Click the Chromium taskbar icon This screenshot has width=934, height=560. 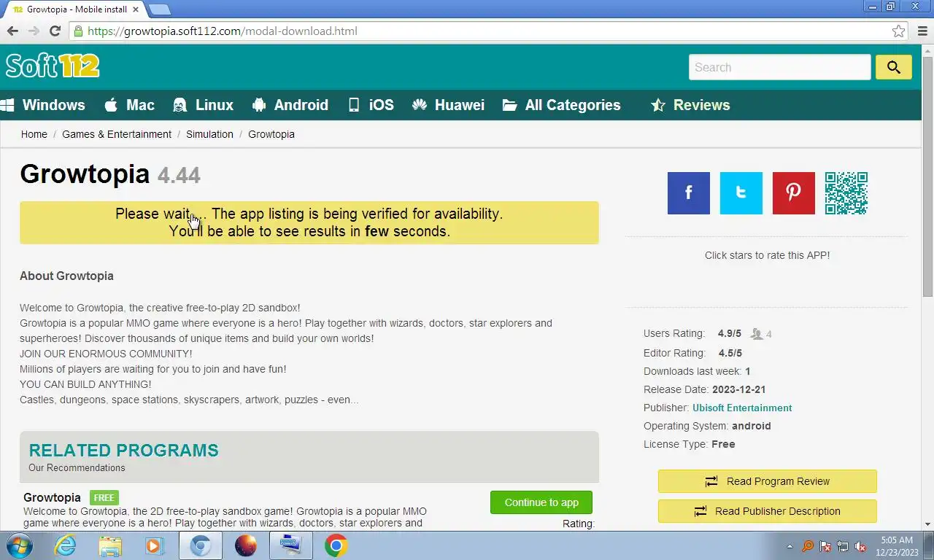tap(201, 545)
